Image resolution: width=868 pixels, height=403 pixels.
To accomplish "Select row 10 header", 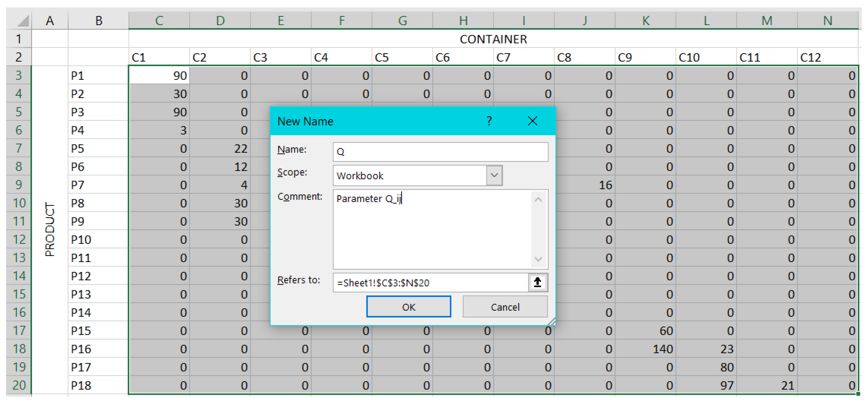I will pos(19,203).
